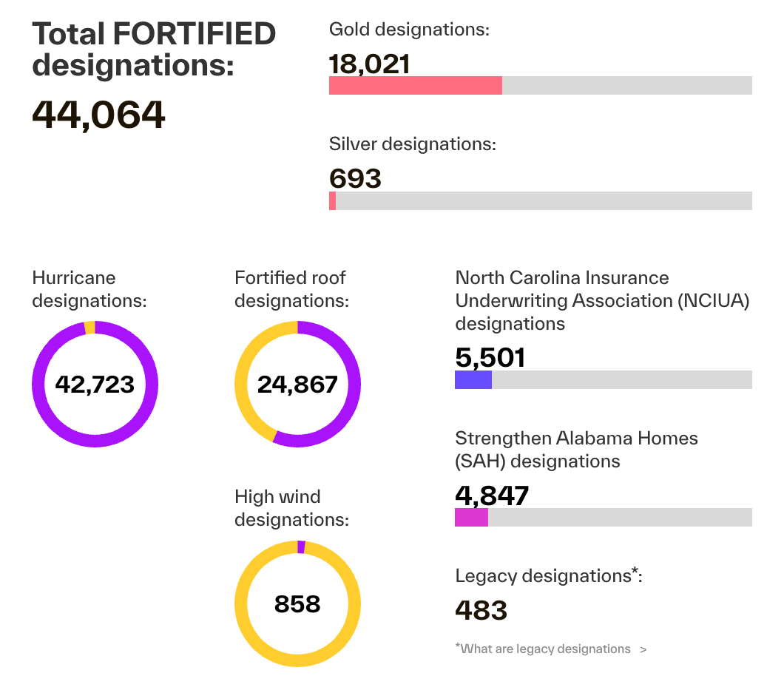Click the 'Total FORTIFIED designations' heading
The height and width of the screenshot is (690, 784).
pos(154,49)
